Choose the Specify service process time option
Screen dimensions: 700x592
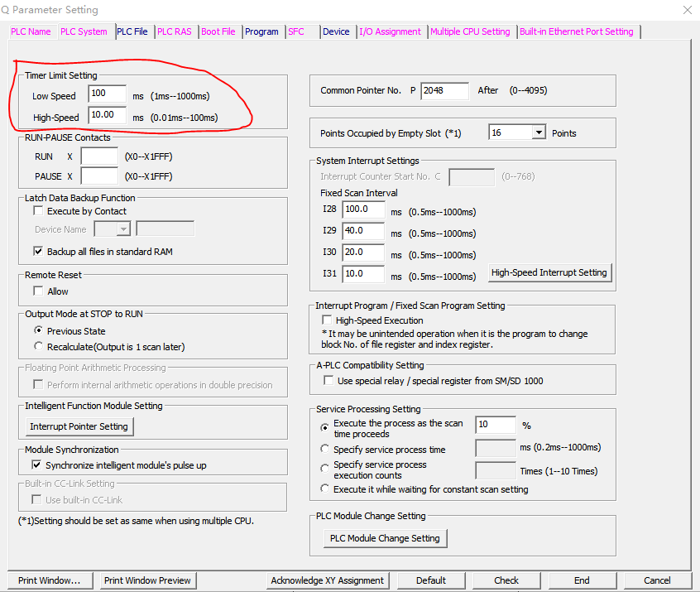[x=325, y=449]
